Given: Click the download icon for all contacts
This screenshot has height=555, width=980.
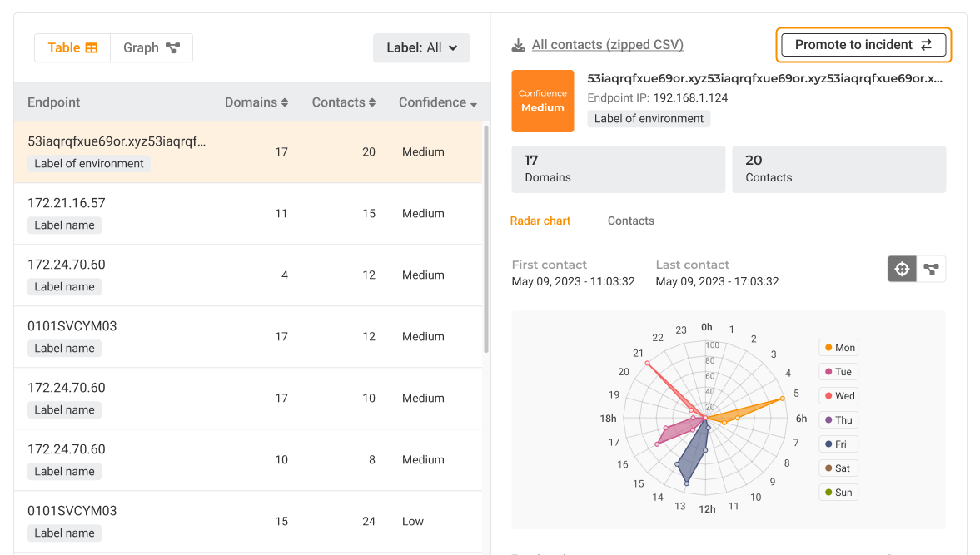Looking at the screenshot, I should point(518,45).
